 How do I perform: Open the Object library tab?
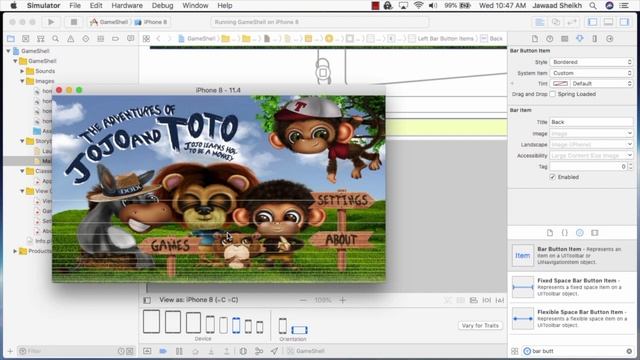click(580, 233)
